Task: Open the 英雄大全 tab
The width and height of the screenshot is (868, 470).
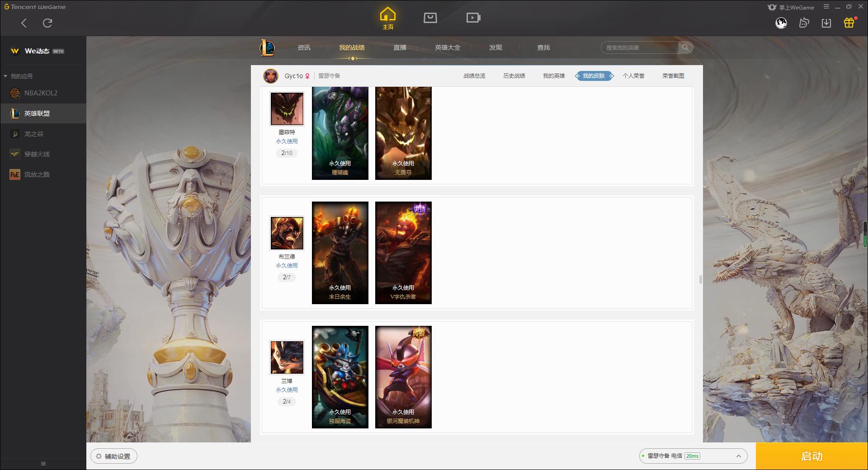Action: pyautogui.click(x=448, y=47)
